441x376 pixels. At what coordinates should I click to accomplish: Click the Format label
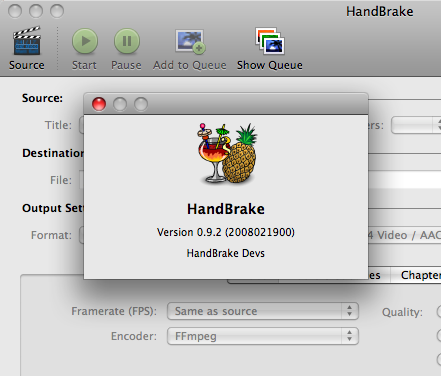(x=51, y=235)
